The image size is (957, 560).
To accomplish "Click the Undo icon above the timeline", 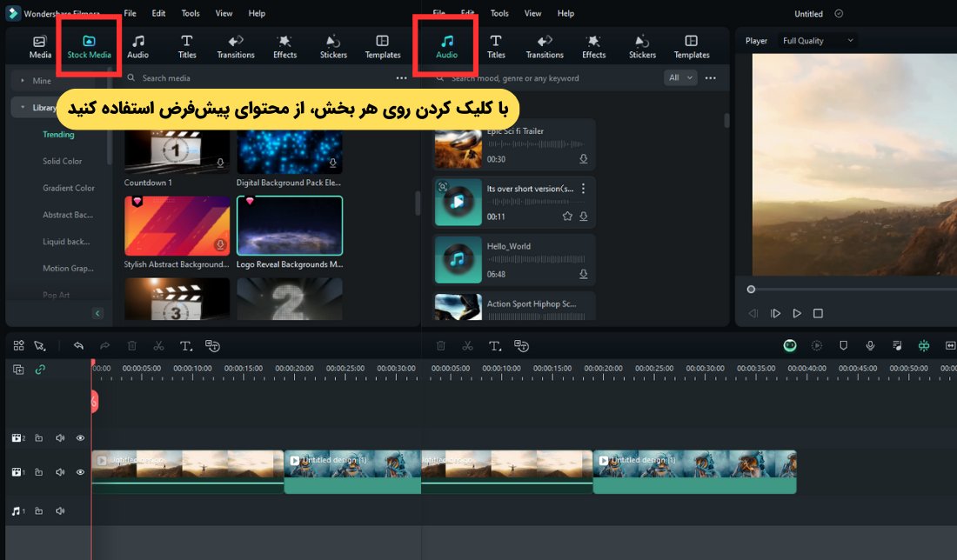I will click(x=78, y=345).
